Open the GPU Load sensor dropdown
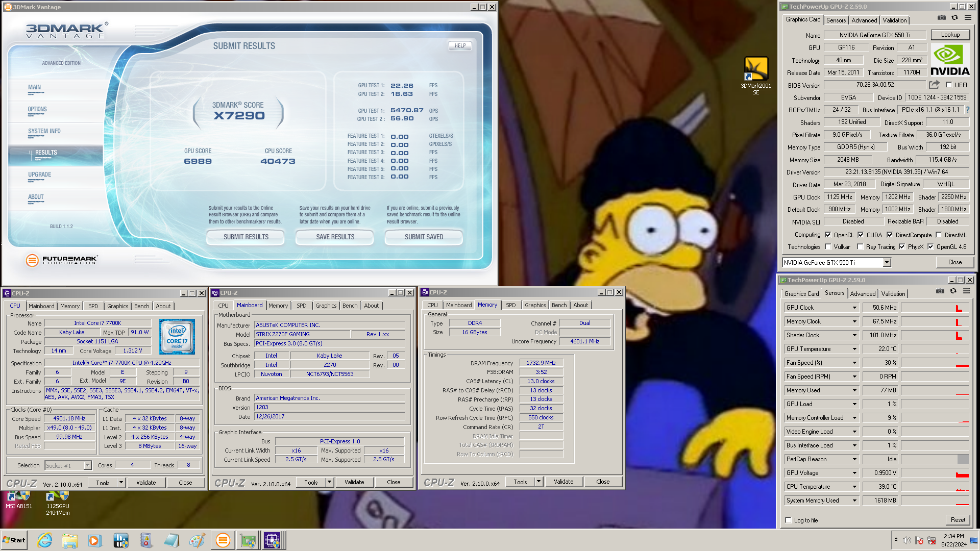 pos(854,404)
